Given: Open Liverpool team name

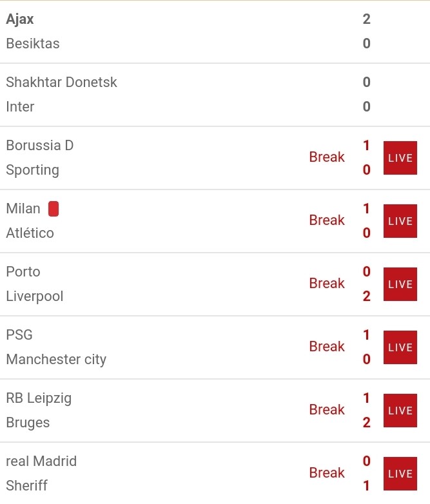Looking at the screenshot, I should (35, 296).
